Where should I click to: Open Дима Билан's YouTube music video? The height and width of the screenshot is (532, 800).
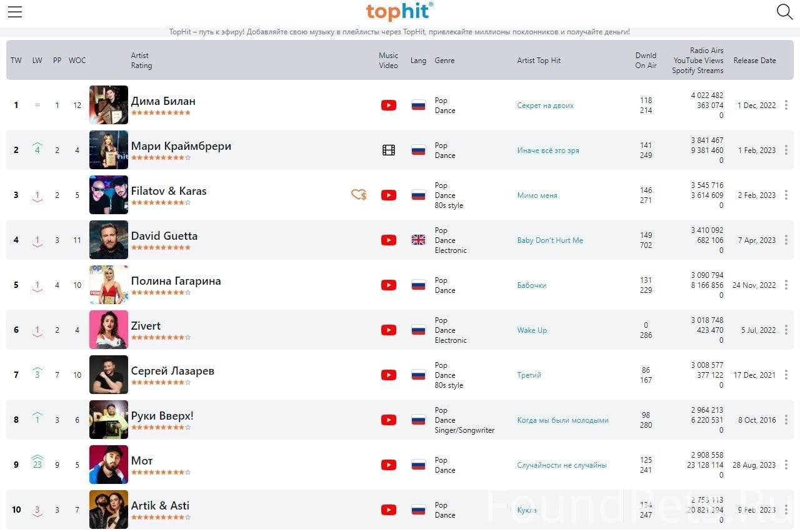(x=389, y=106)
